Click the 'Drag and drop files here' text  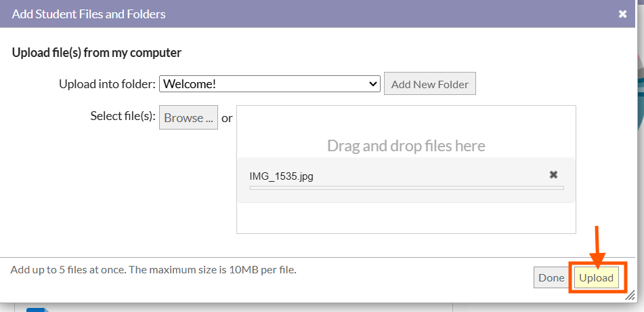(406, 146)
